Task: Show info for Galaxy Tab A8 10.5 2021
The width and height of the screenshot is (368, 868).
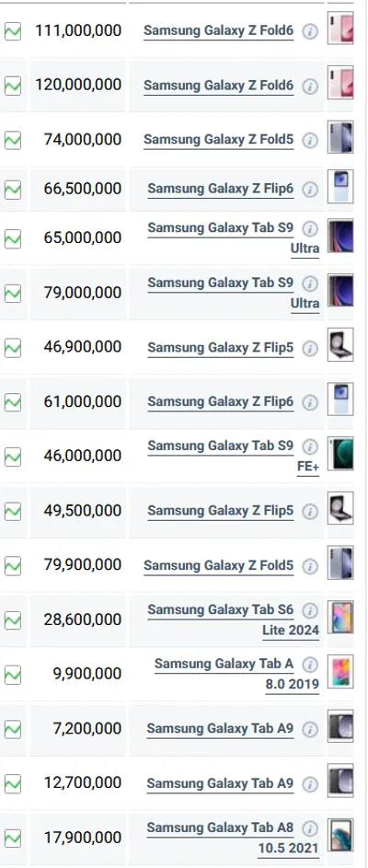Action: pyautogui.click(x=310, y=828)
